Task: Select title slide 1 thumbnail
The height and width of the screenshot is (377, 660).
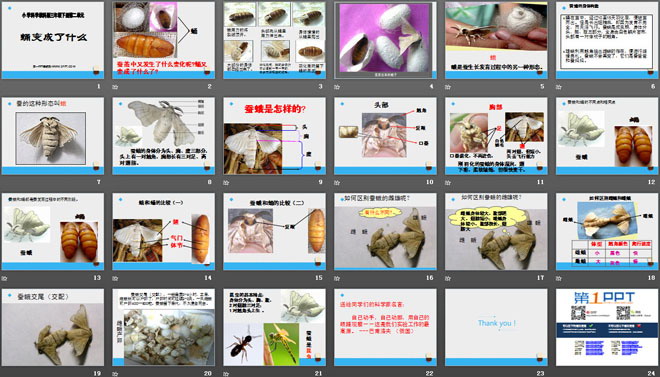Action: pyautogui.click(x=53, y=40)
